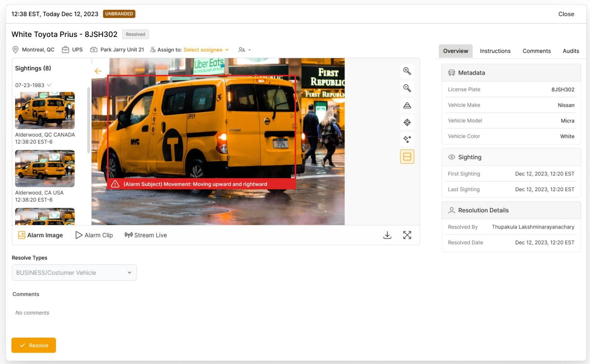This screenshot has height=364, width=590.
Task: Click the triangle icon in image toolbar
Action: pos(407,105)
